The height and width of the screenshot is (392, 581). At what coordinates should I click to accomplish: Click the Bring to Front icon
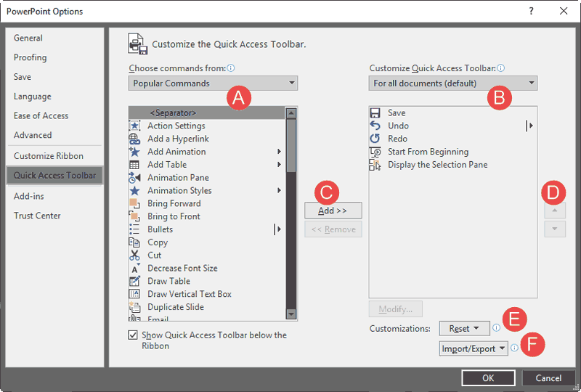(x=134, y=216)
